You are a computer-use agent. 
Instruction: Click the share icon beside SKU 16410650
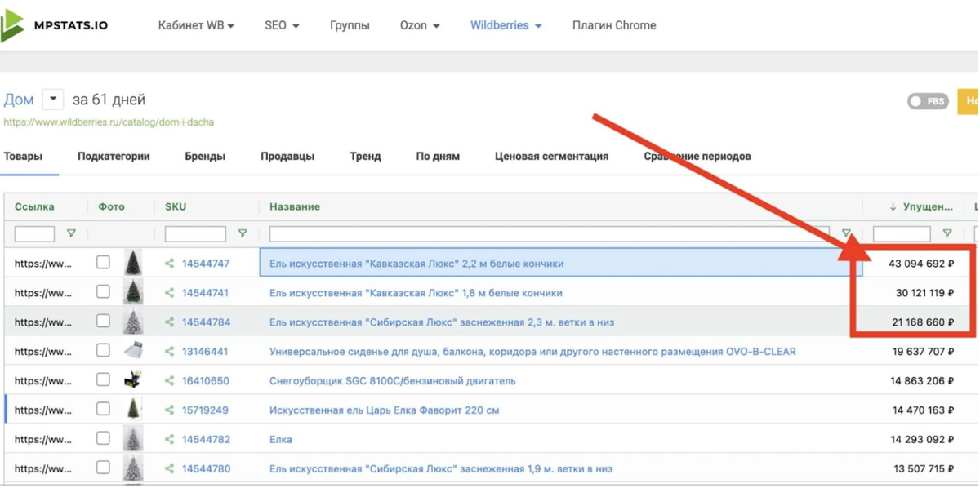tap(170, 381)
